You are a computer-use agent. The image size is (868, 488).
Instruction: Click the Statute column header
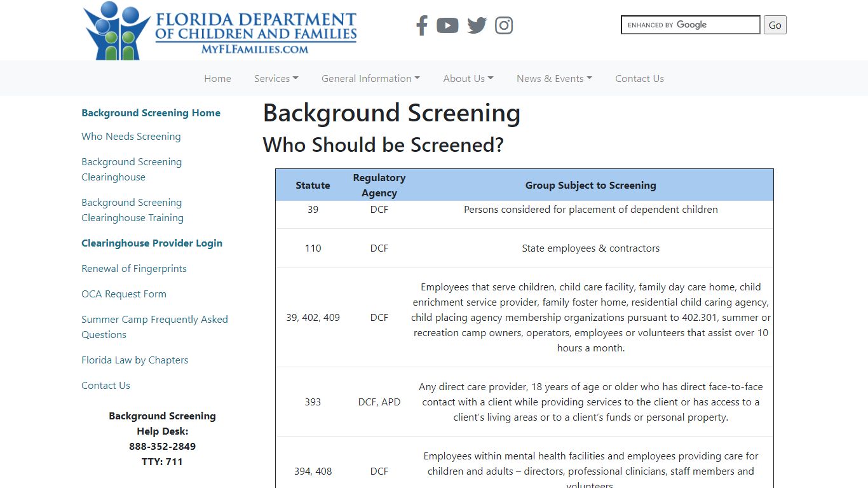coord(313,186)
